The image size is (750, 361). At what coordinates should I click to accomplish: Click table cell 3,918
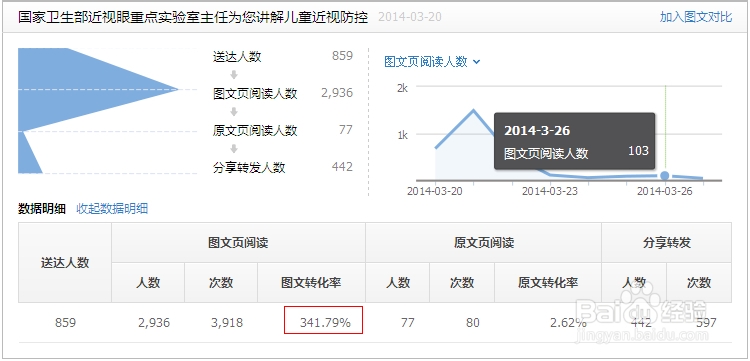(227, 323)
